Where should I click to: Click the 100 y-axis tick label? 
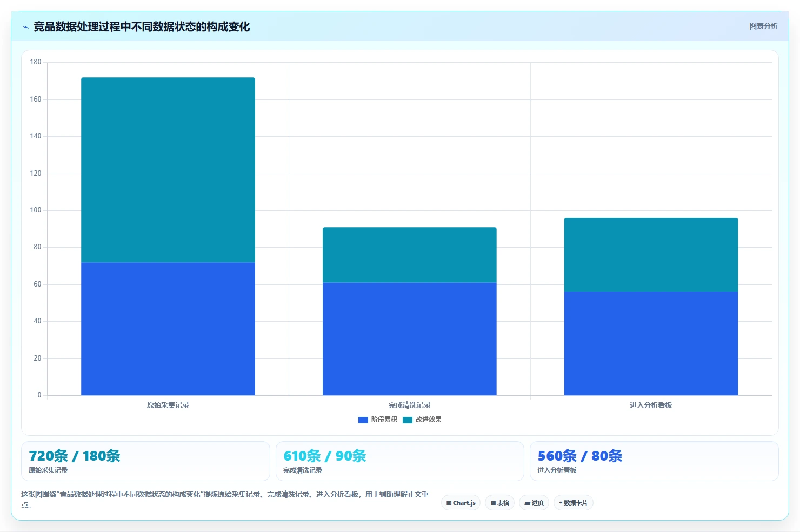(36, 210)
